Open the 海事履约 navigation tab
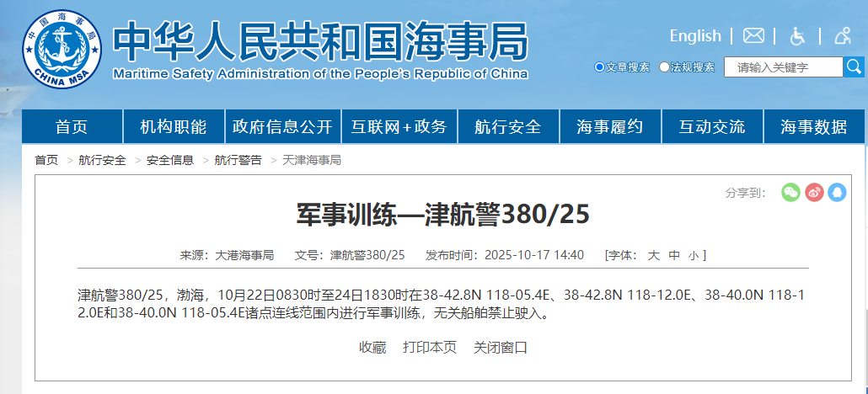 click(610, 127)
